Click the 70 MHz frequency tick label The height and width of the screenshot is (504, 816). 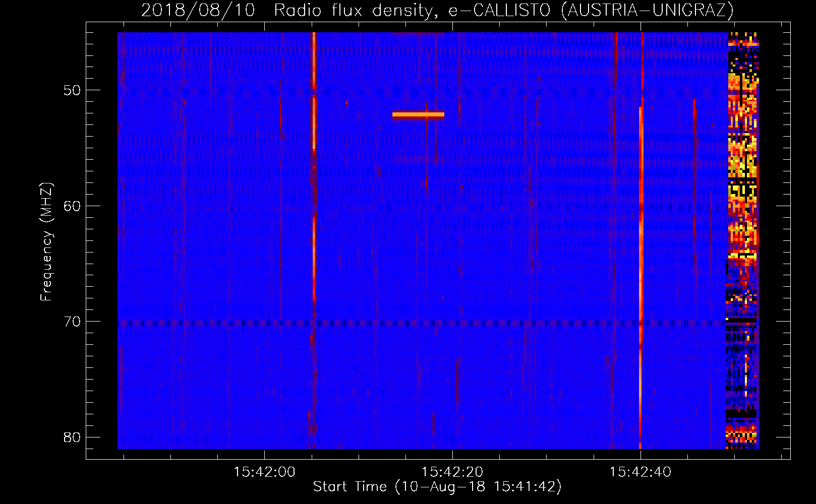point(72,322)
